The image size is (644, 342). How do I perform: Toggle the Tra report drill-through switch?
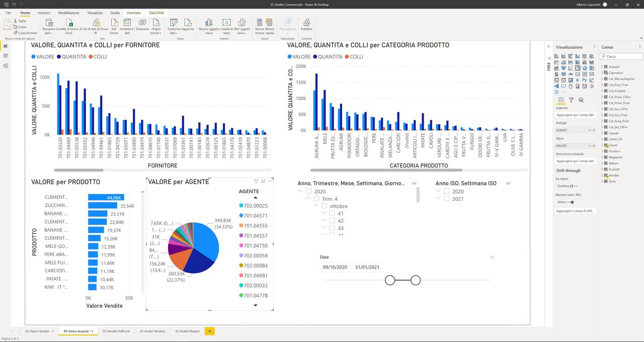tap(573, 186)
